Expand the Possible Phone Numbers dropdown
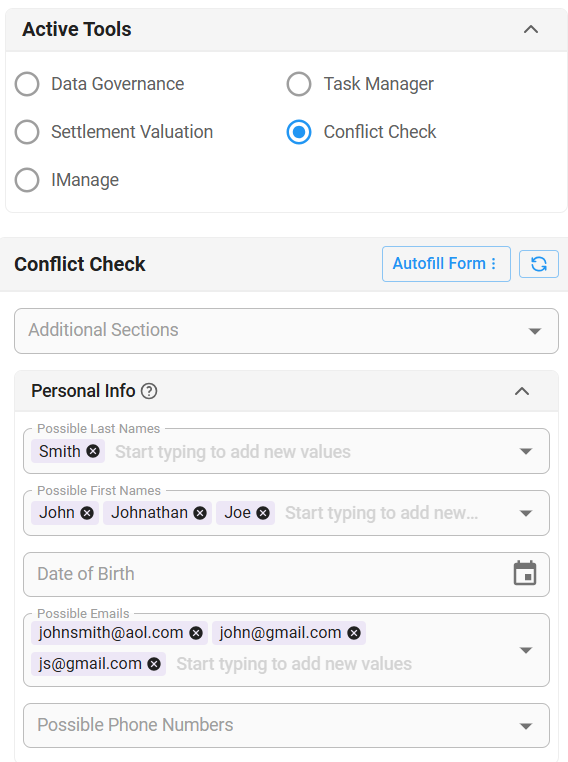This screenshot has width=568, height=762. point(286,726)
